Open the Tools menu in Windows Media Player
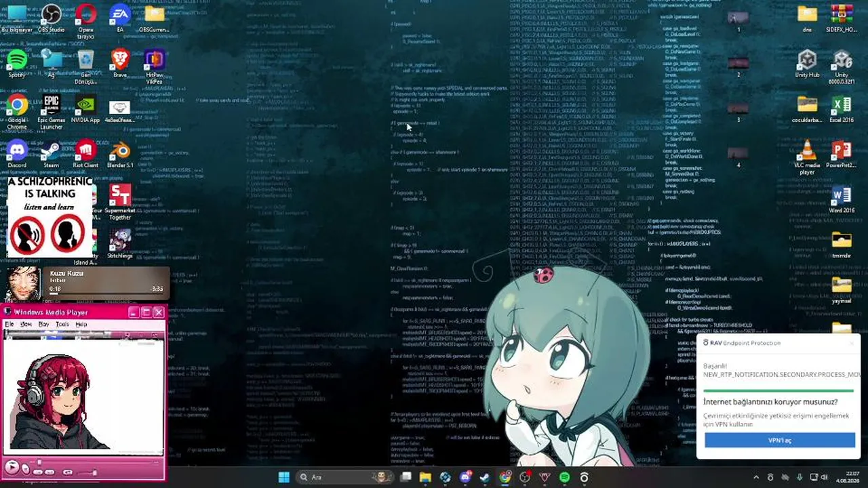Viewport: 868px width, 488px height. (x=62, y=324)
